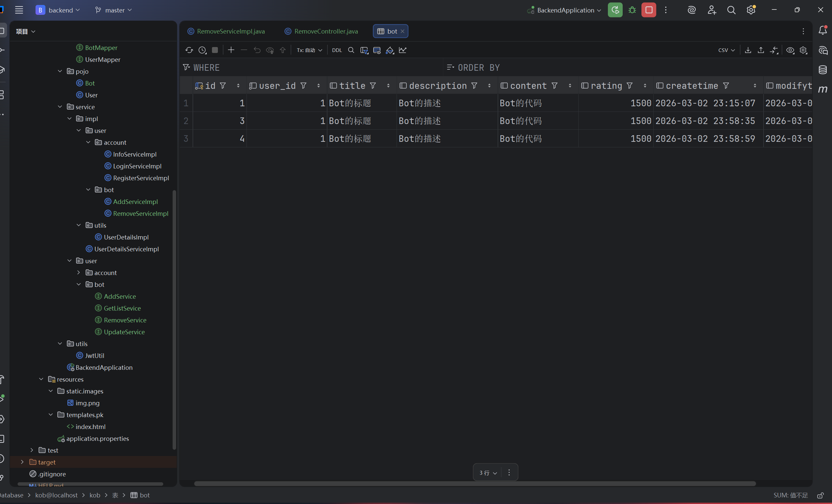The width and height of the screenshot is (832, 504).
Task: Open the DDL view button
Action: [x=337, y=50]
